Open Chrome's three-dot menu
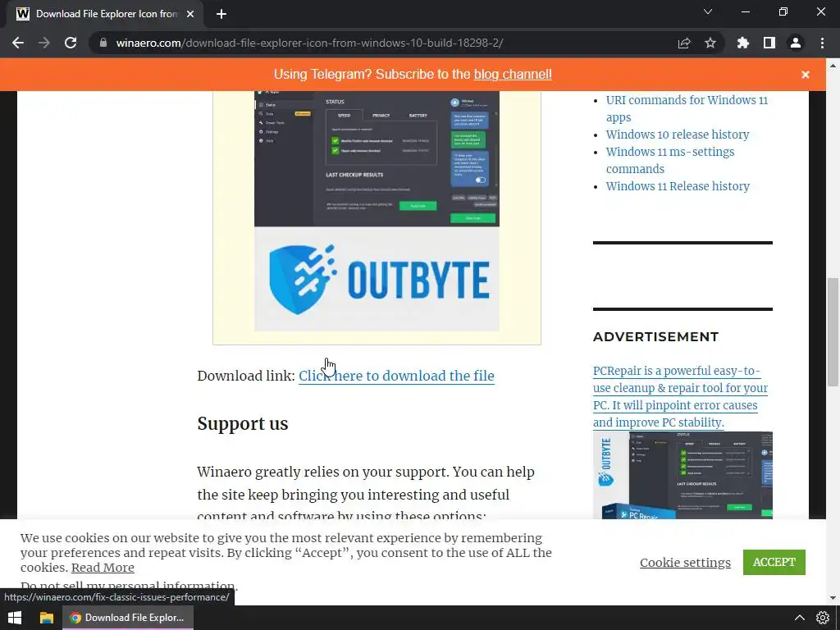 click(x=822, y=43)
